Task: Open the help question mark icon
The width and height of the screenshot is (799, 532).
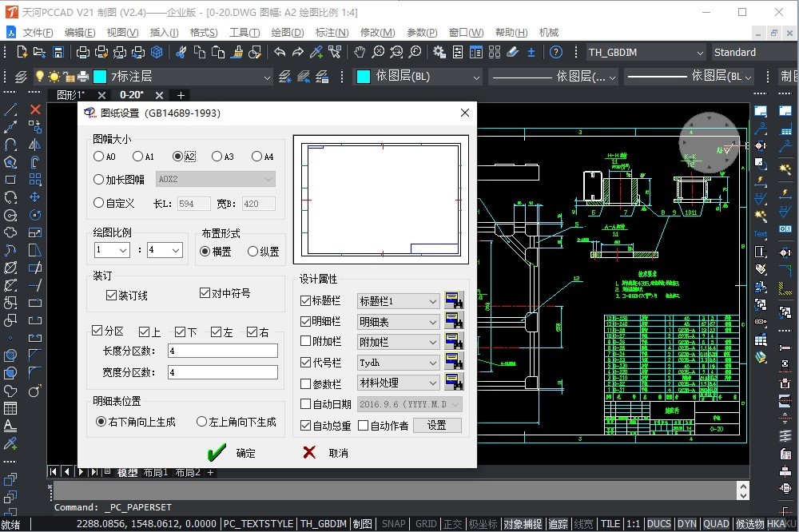Action: [x=556, y=52]
